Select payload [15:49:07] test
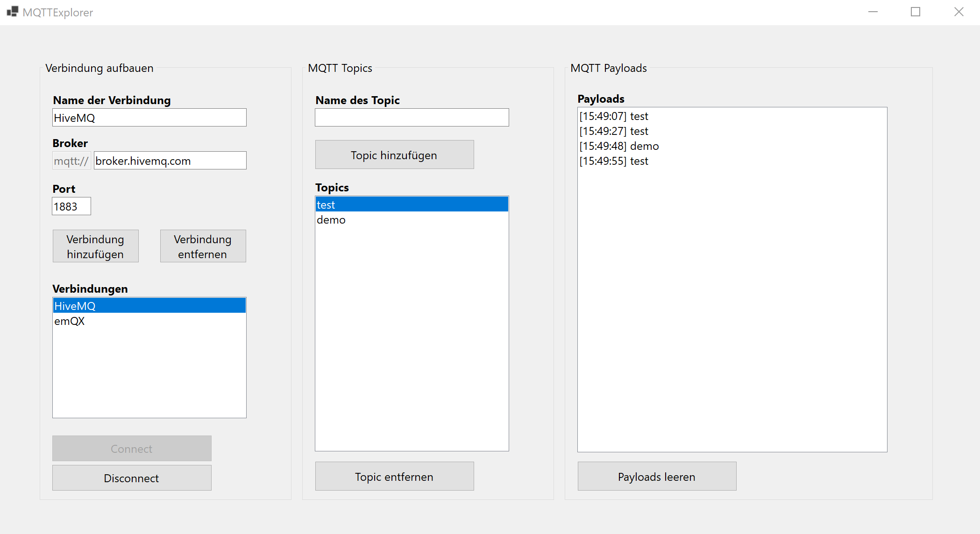 point(732,116)
